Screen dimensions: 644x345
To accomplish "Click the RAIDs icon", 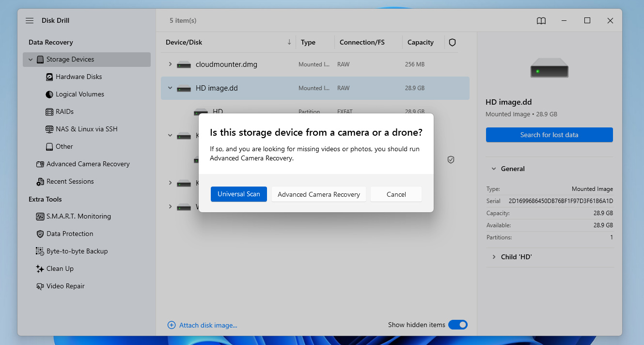I will click(x=49, y=112).
